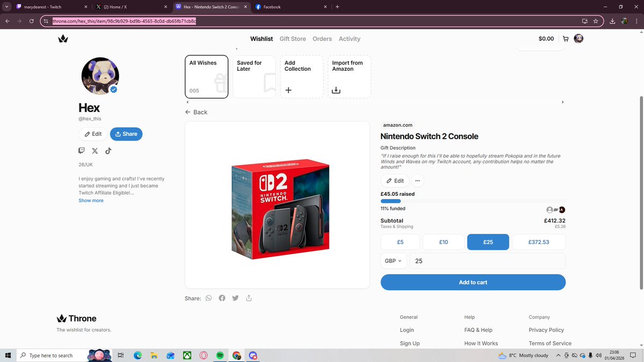Open the weather widget showing 8°C
The width and height of the screenshot is (644, 362).
[523, 356]
